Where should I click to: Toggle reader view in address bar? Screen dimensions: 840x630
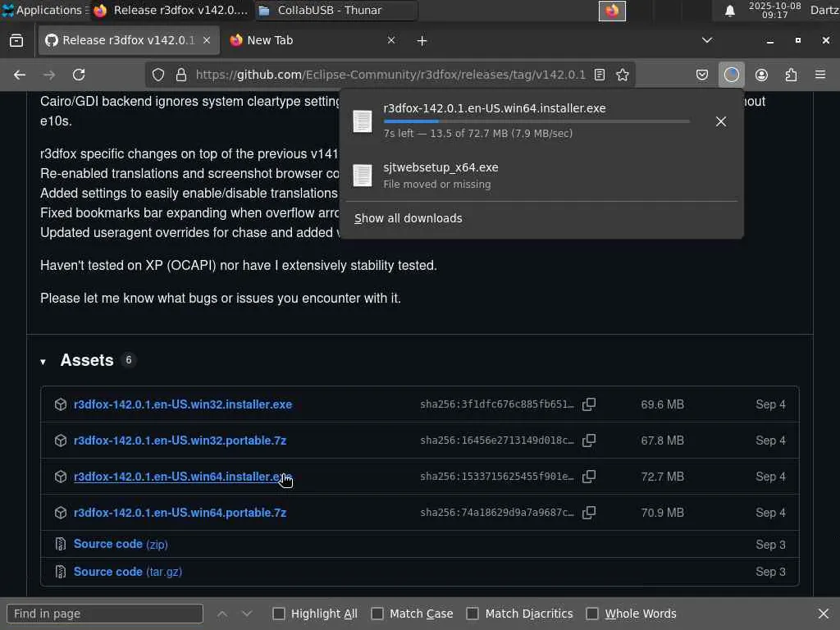point(600,75)
